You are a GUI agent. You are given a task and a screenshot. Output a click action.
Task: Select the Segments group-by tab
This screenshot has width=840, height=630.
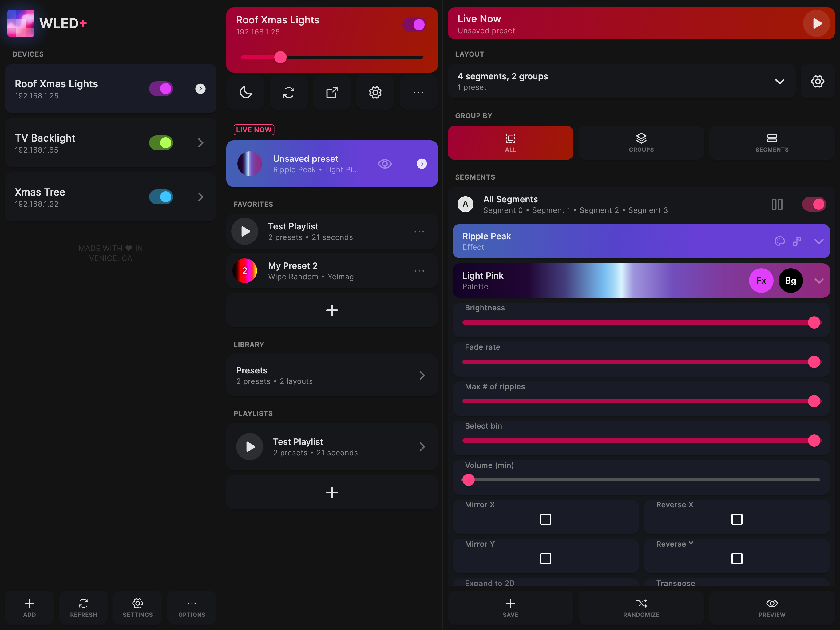[x=772, y=143]
